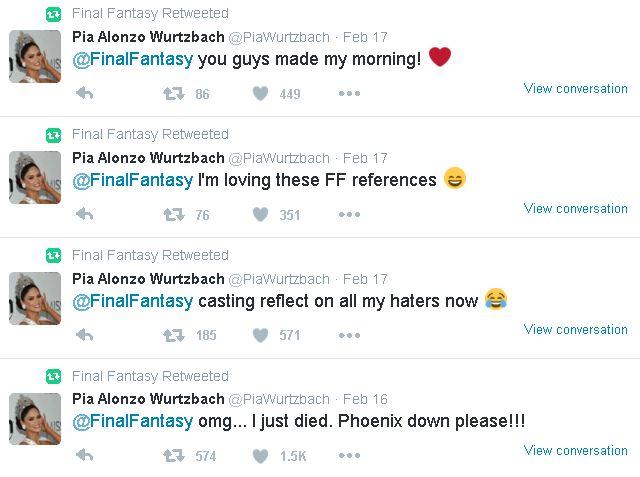Open Pia Wurtzbach's avatar on first tweet
The width and height of the screenshot is (640, 477).
(35, 56)
